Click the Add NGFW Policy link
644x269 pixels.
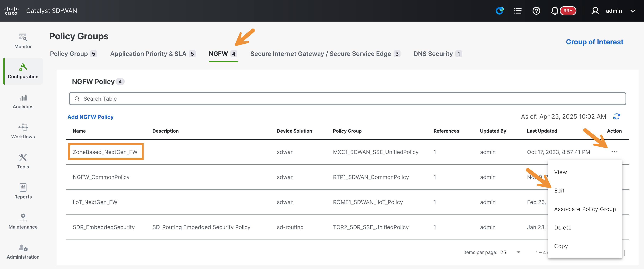point(90,117)
